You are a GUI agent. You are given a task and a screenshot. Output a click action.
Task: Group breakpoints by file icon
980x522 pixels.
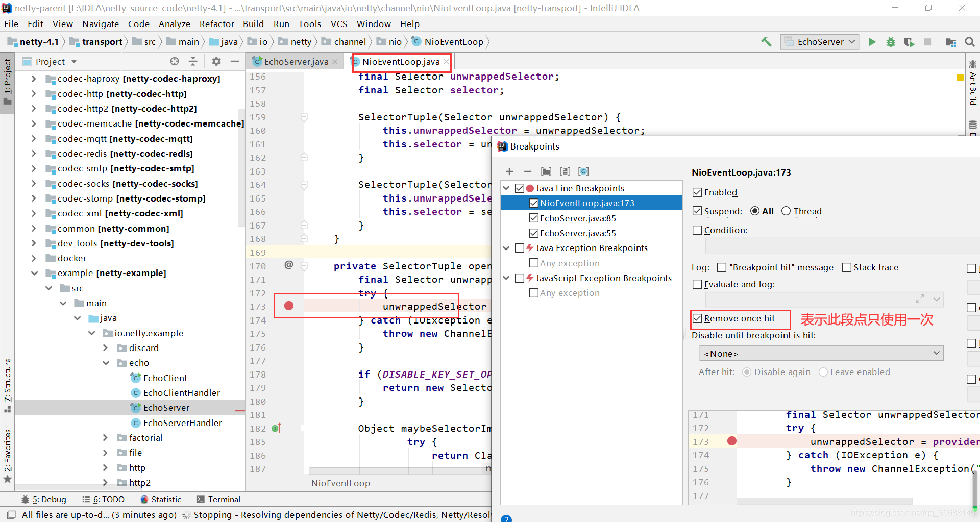click(x=565, y=171)
